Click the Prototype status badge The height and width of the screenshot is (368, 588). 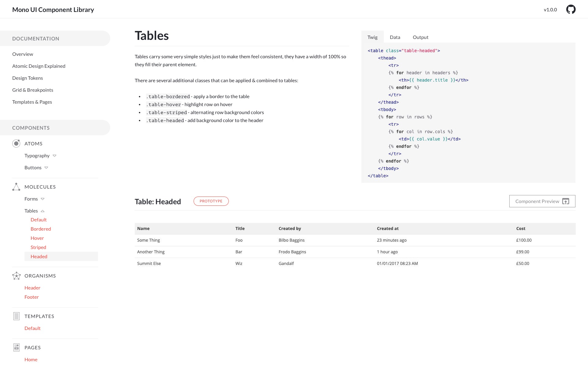point(211,201)
